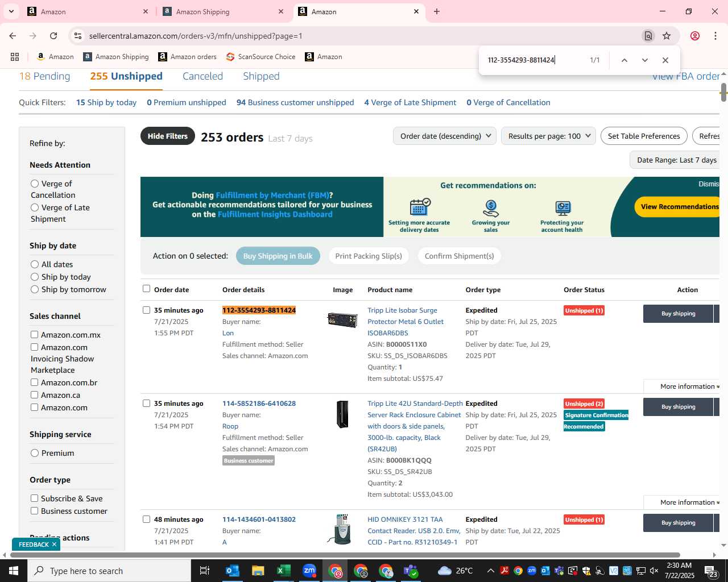Select the All dates radio button
Screen dimensions: 728x582
35,264
